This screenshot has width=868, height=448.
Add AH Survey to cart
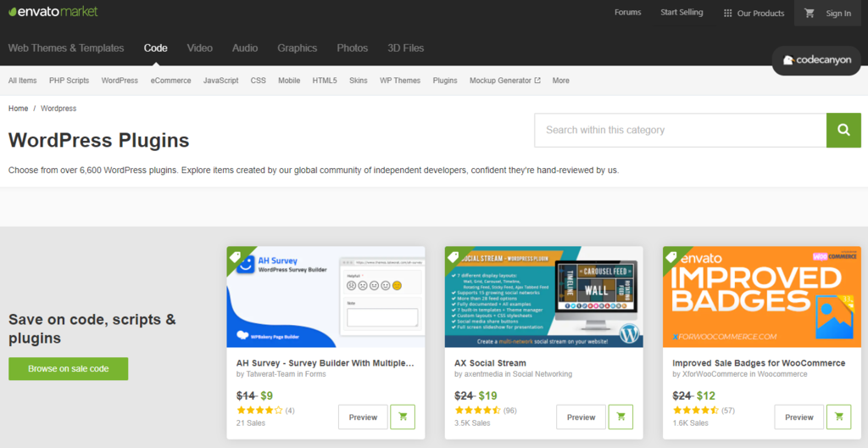pyautogui.click(x=403, y=417)
